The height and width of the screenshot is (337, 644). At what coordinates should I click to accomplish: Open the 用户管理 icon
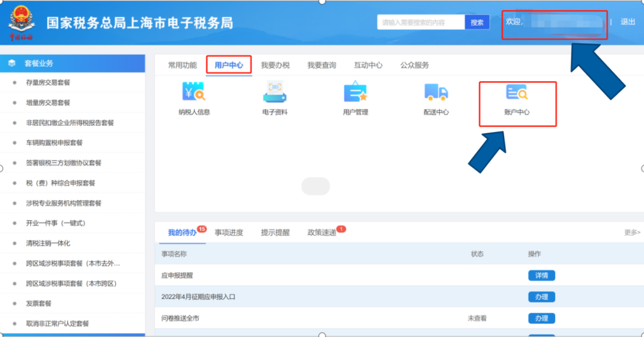click(x=355, y=91)
